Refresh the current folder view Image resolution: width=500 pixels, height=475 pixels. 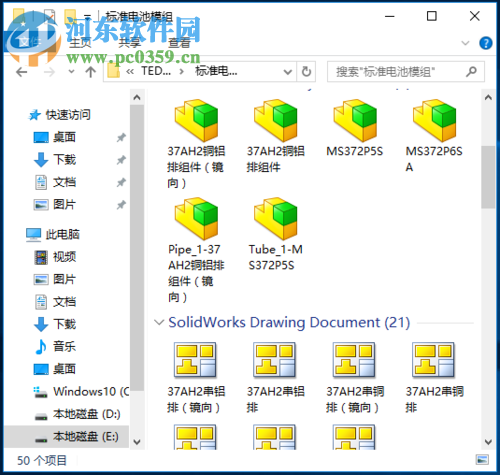[x=306, y=71]
